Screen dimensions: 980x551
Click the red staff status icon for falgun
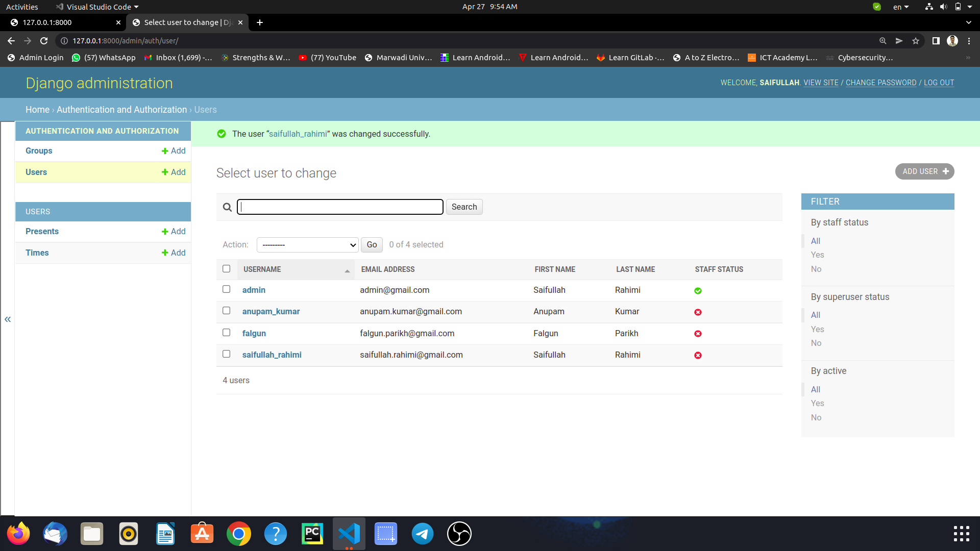(x=698, y=333)
